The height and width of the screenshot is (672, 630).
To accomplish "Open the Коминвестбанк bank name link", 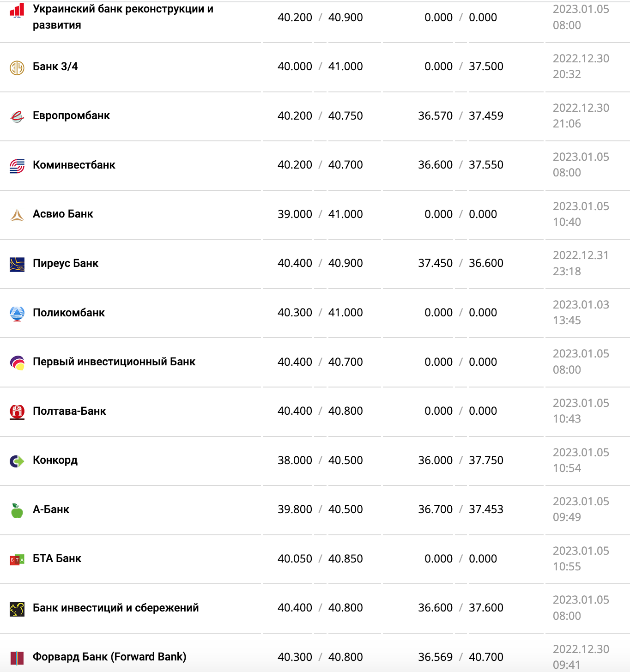I will tap(74, 165).
